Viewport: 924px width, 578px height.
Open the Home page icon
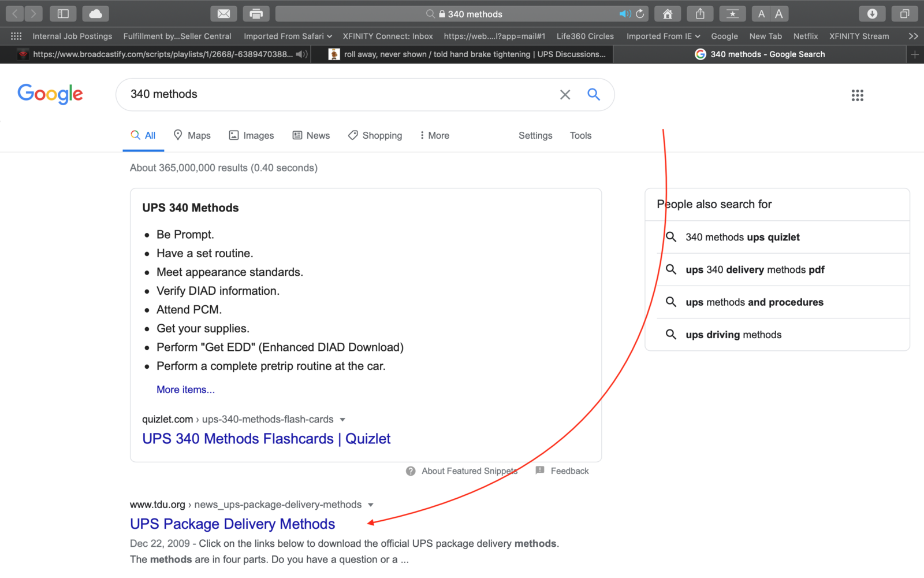click(668, 13)
